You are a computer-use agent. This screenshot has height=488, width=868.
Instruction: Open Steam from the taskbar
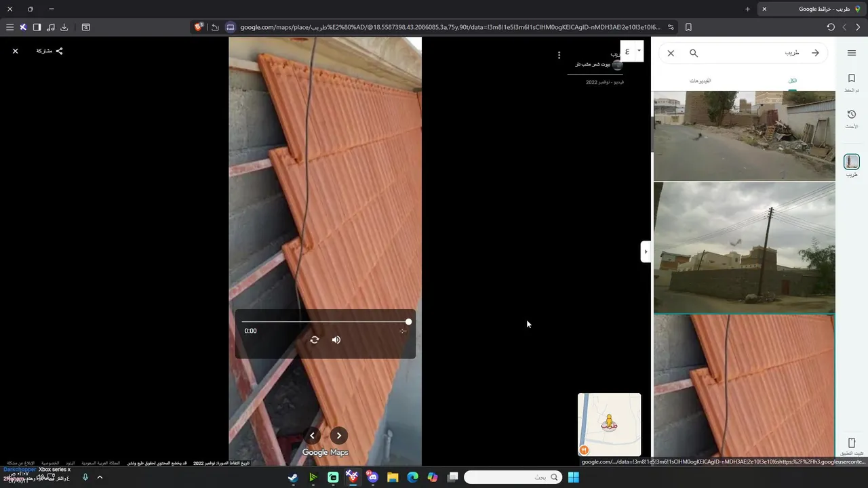(x=292, y=477)
